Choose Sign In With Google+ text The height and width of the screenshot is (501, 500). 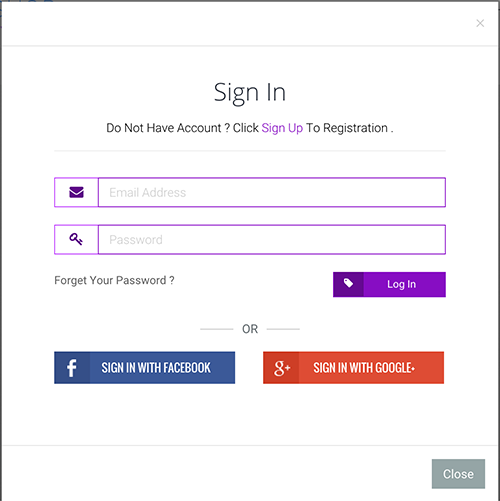(364, 368)
